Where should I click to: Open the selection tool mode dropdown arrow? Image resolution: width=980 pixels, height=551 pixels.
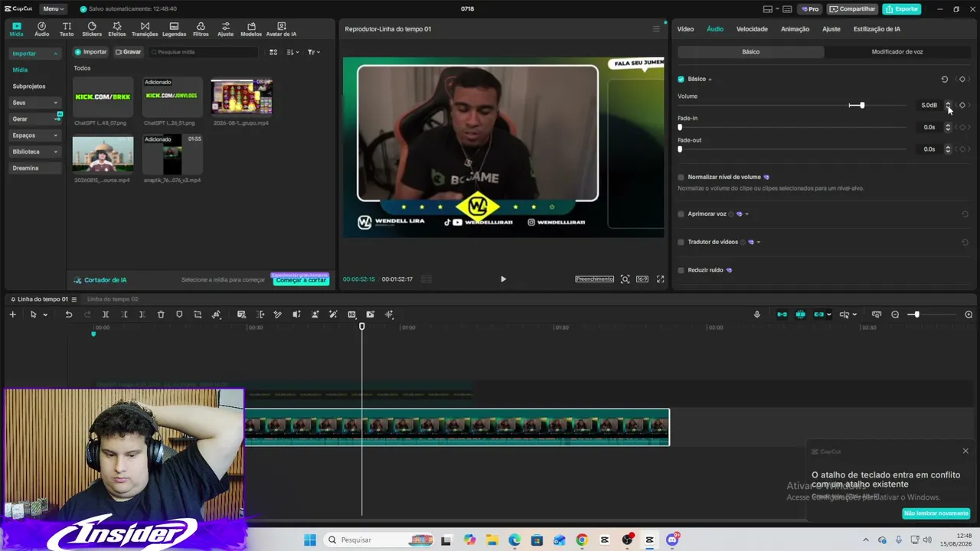point(45,315)
